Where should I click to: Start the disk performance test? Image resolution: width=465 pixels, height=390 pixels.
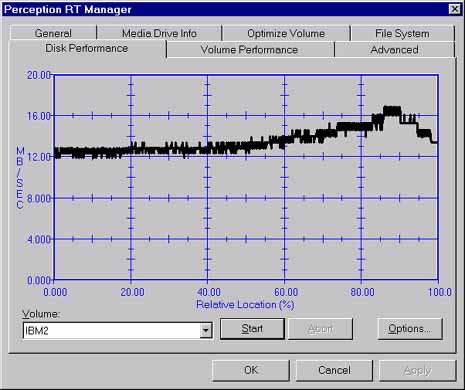tap(252, 329)
